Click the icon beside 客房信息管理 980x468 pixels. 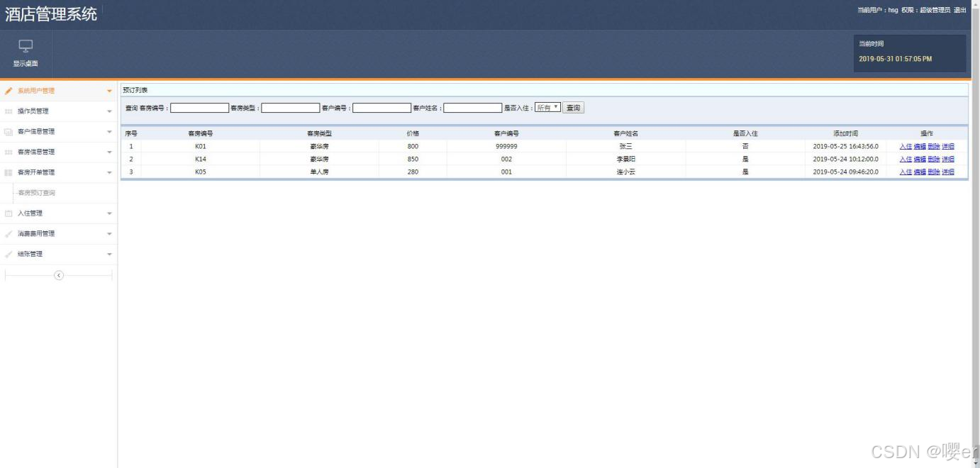point(9,152)
